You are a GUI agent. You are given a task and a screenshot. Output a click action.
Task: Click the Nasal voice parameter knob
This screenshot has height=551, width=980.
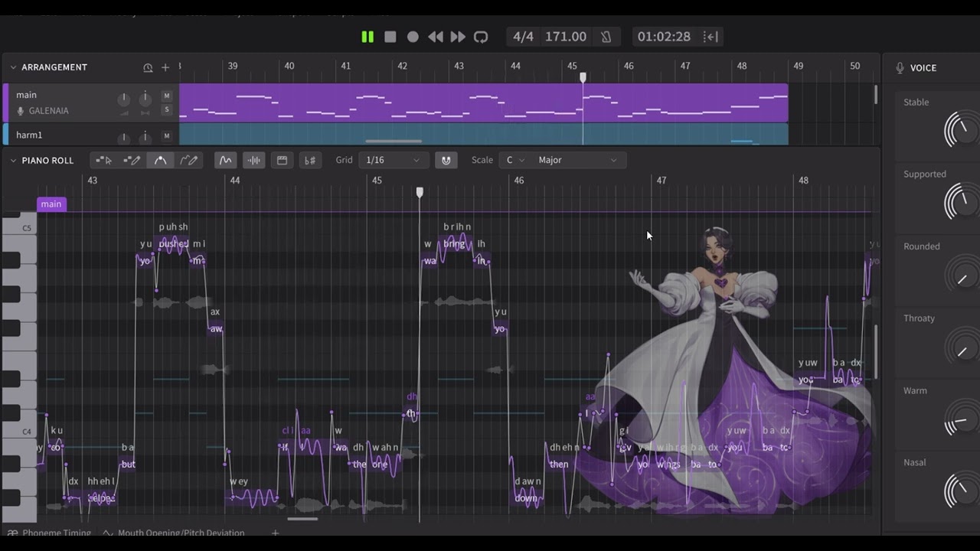click(960, 490)
